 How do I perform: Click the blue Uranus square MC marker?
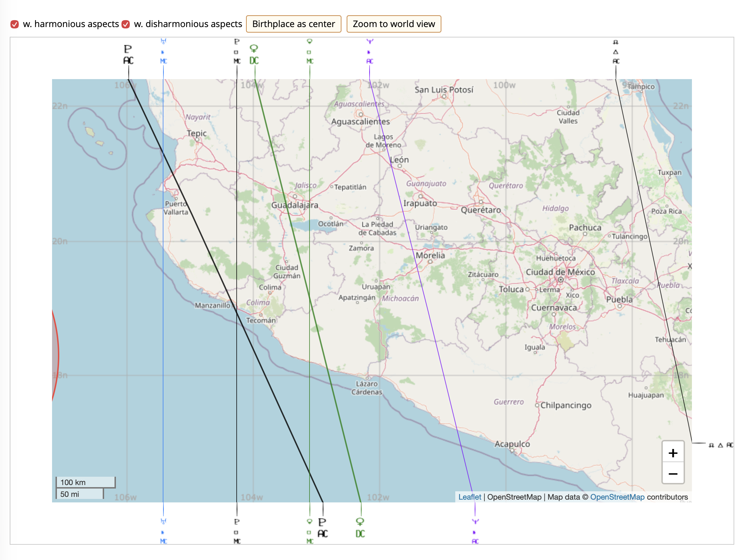click(163, 51)
